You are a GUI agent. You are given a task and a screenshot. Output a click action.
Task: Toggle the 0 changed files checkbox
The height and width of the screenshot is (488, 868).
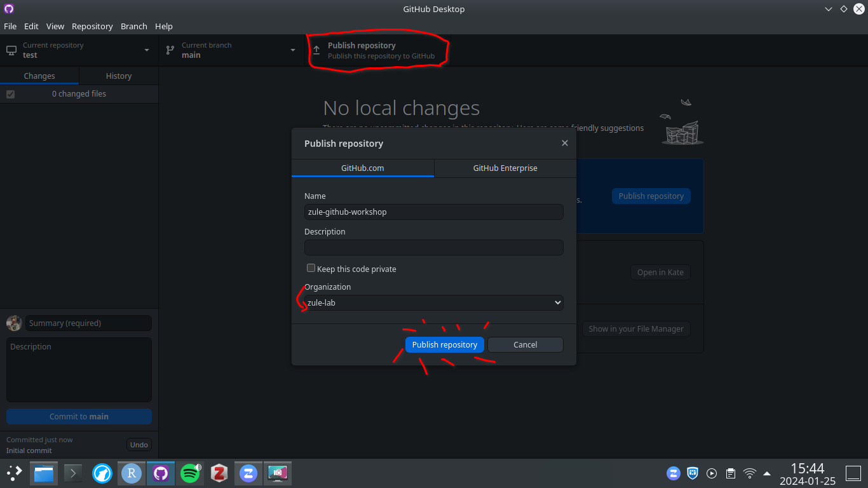click(x=10, y=94)
